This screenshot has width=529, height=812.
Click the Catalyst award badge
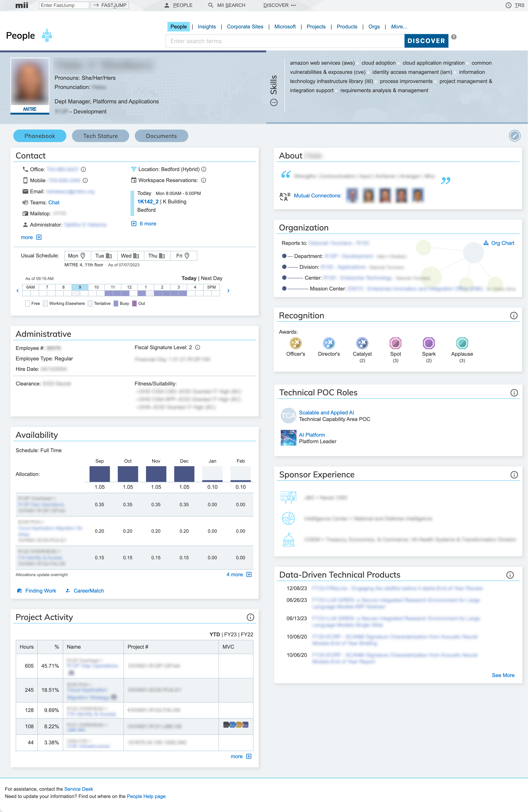click(362, 343)
